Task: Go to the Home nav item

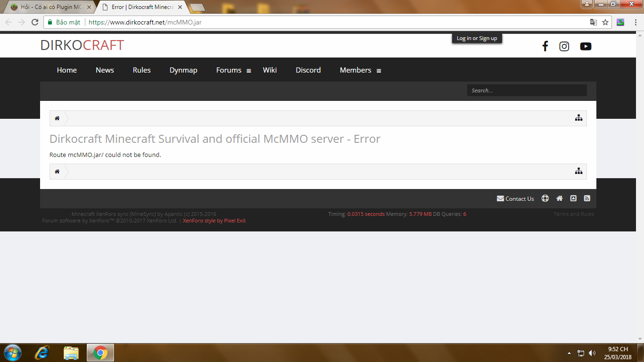Action: pos(67,70)
